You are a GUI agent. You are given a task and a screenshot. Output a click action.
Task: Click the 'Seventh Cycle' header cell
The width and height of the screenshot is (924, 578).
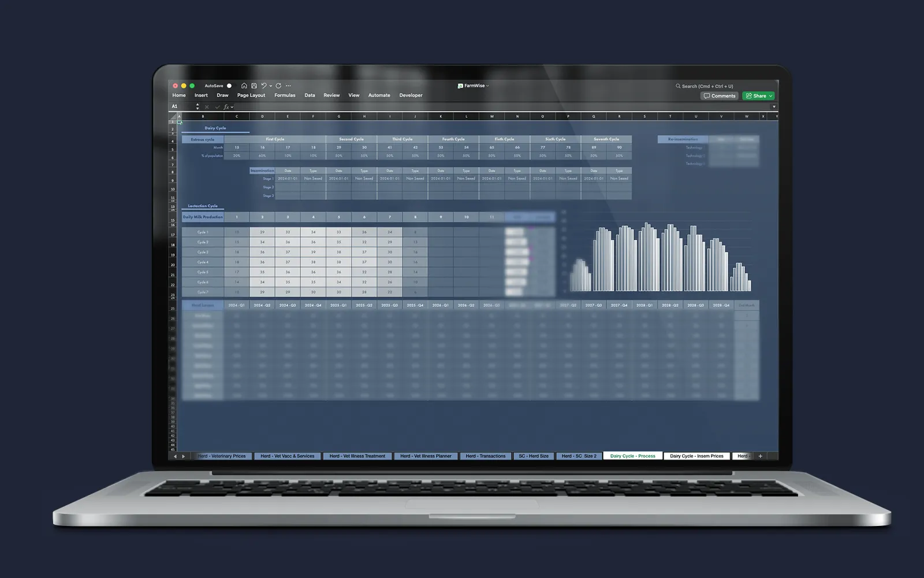tap(606, 139)
